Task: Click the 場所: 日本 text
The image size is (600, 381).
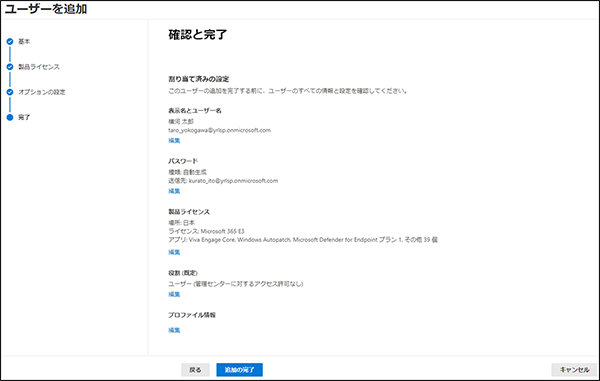Action: point(181,222)
